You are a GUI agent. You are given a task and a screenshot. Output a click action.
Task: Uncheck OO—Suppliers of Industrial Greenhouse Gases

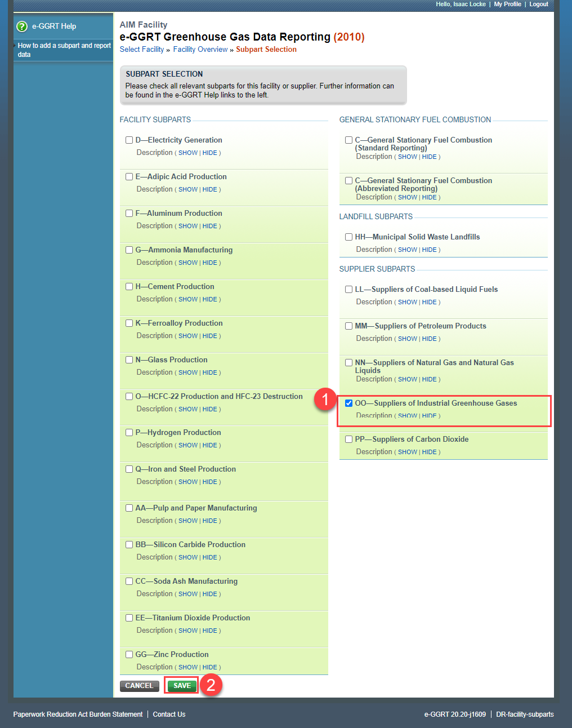tap(348, 403)
